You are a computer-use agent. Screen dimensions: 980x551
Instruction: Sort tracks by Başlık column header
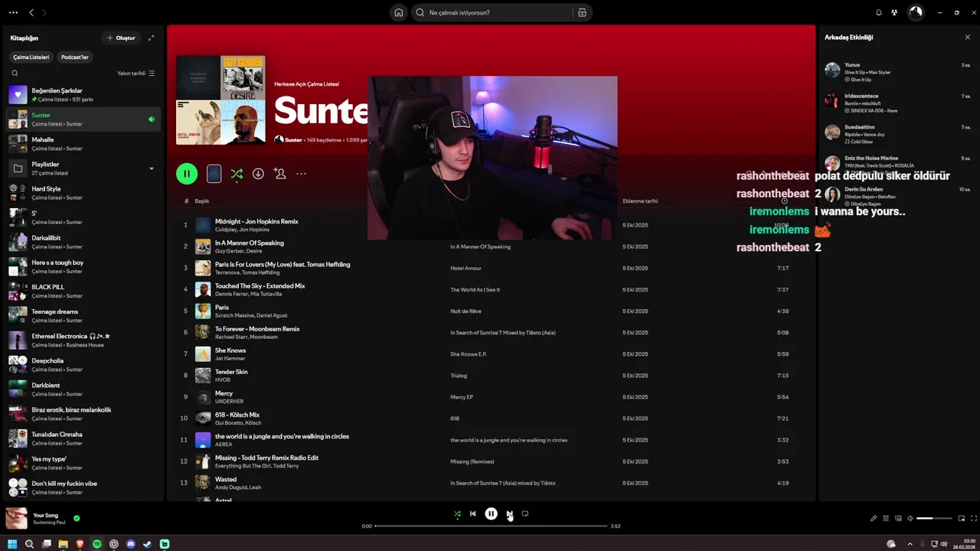[x=201, y=201]
